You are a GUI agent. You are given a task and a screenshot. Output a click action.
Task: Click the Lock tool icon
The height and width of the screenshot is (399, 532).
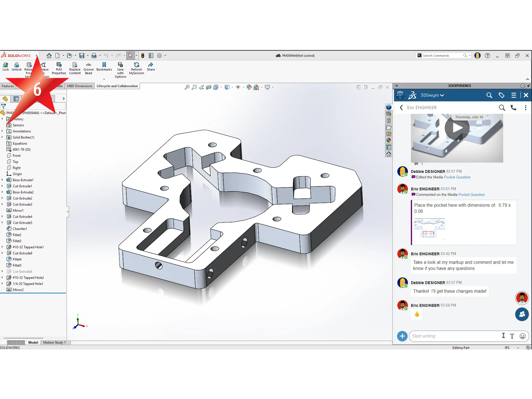click(6, 65)
